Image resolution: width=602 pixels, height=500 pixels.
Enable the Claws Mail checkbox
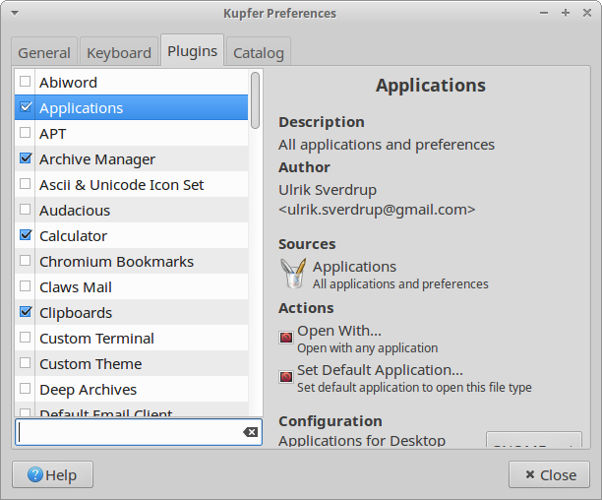(25, 286)
